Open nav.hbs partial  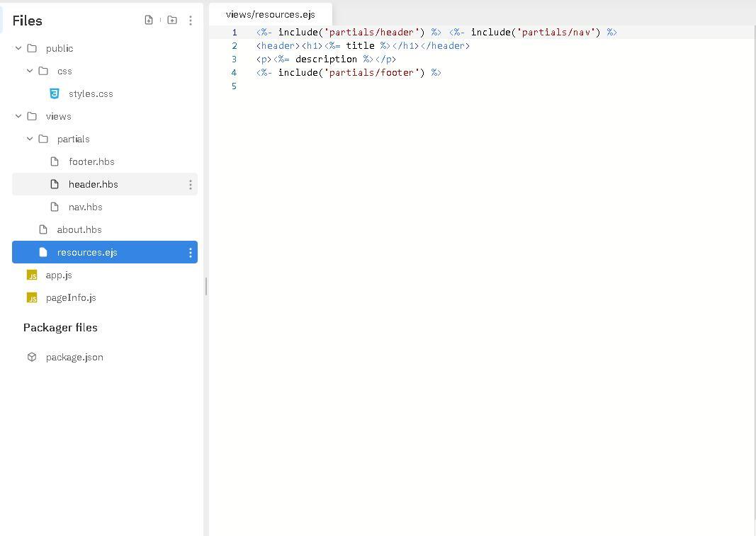[85, 207]
